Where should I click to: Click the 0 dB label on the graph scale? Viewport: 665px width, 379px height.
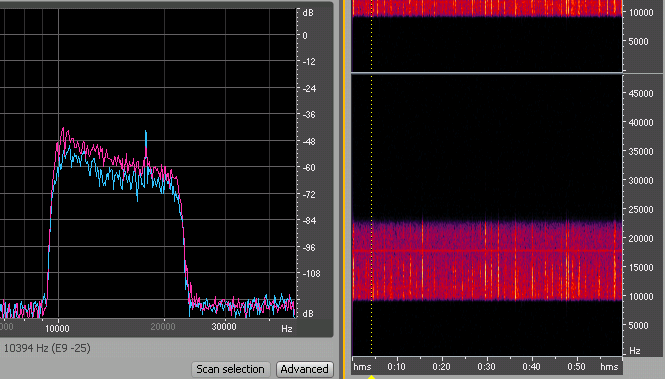click(x=305, y=36)
